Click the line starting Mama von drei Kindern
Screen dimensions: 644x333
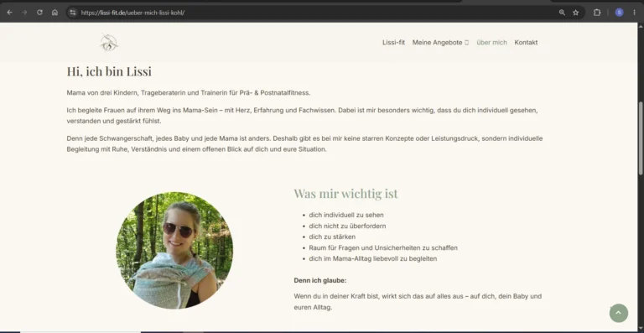[x=189, y=93]
